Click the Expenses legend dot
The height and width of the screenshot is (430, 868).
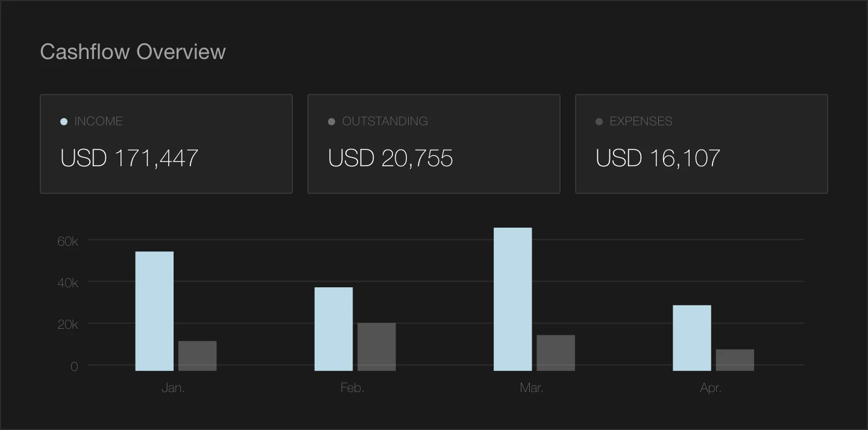(599, 122)
